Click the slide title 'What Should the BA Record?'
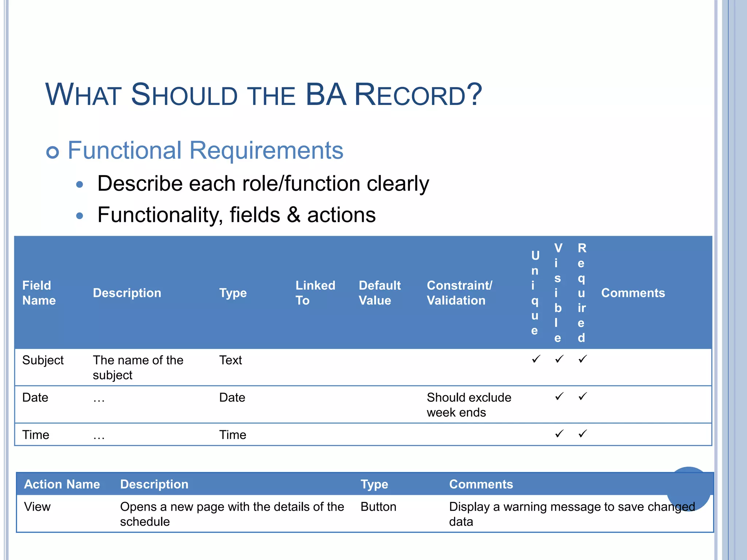 (264, 94)
